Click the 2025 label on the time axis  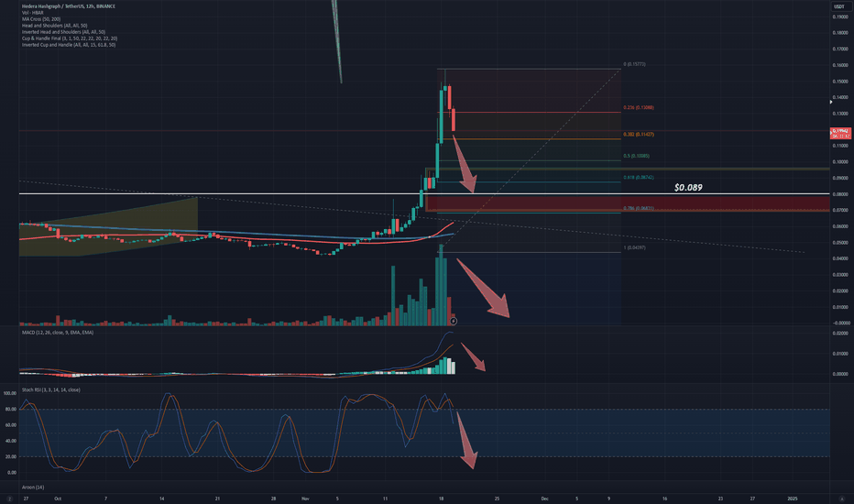point(793,499)
